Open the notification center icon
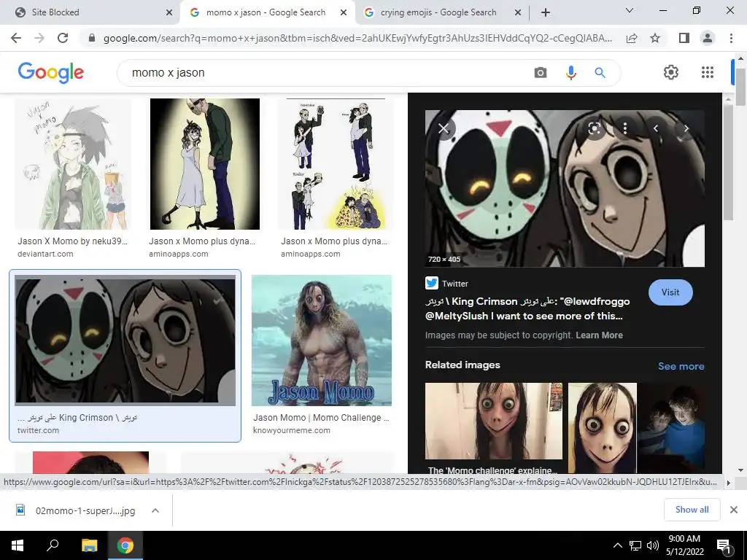The image size is (747, 560). [724, 545]
